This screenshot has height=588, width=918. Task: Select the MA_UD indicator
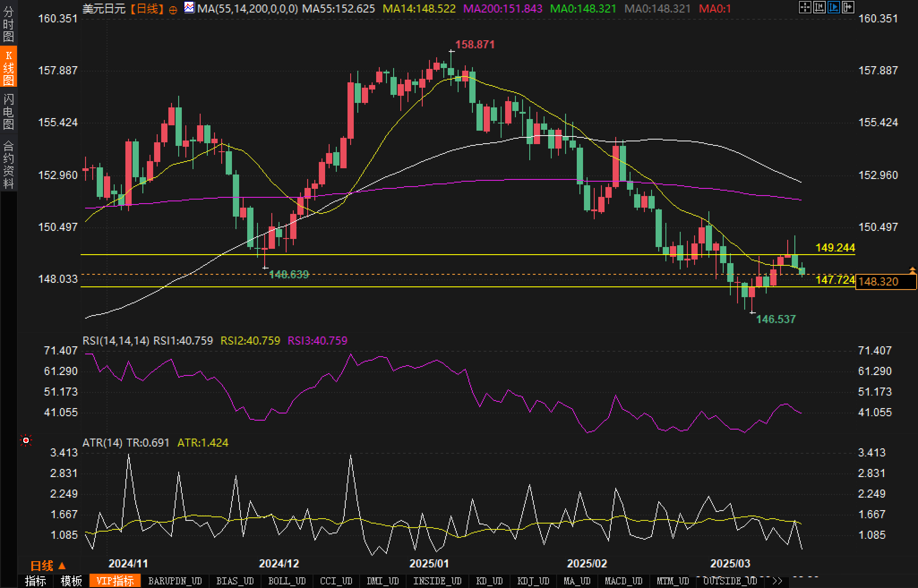coord(577,581)
